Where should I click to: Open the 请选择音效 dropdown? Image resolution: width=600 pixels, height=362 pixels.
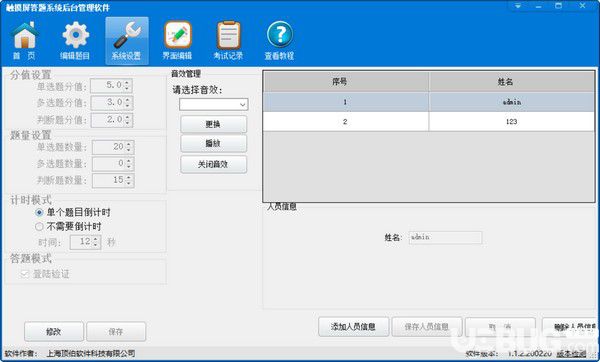point(214,104)
